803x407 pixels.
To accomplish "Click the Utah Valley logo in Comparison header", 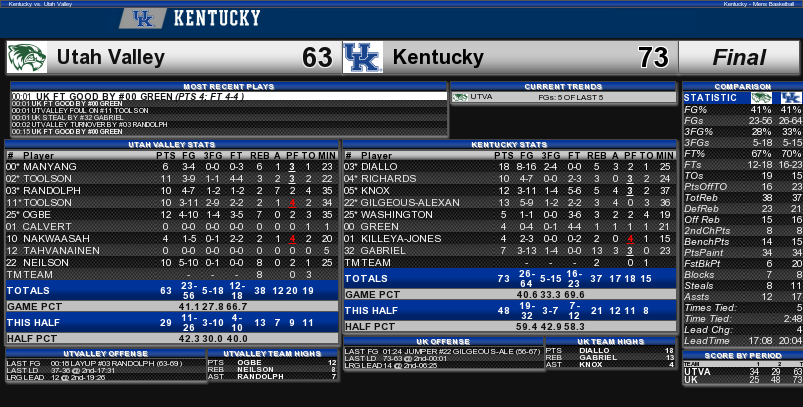I will pos(761,98).
